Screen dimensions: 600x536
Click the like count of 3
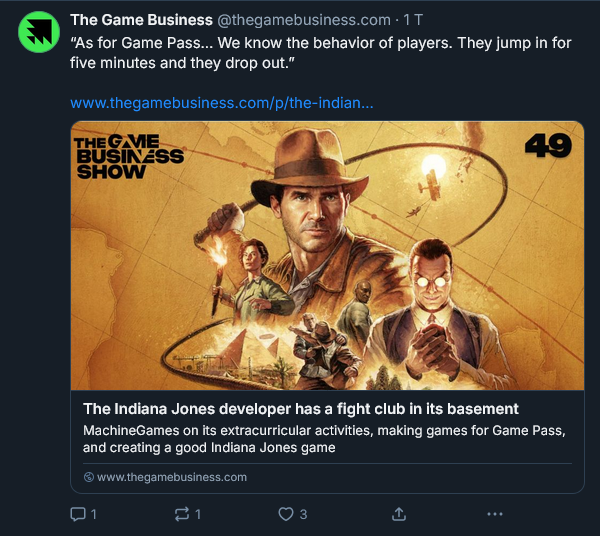303,514
